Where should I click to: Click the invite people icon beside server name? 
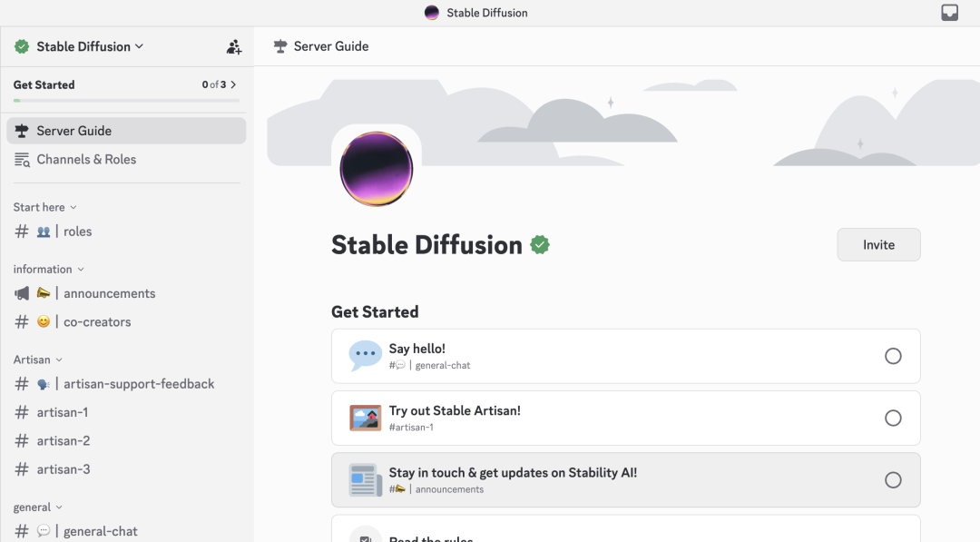coord(234,46)
